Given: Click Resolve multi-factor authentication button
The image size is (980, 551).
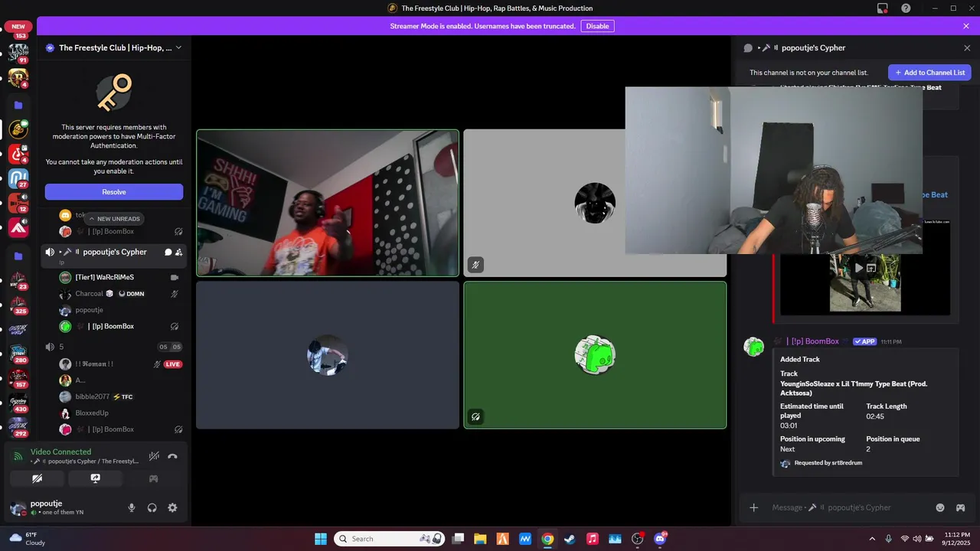Looking at the screenshot, I should tap(113, 192).
